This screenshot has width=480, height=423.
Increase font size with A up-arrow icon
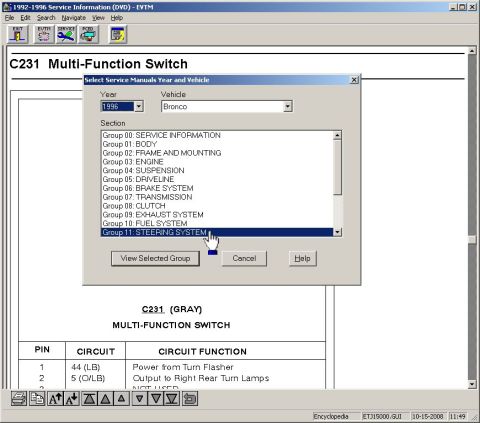[x=55, y=399]
